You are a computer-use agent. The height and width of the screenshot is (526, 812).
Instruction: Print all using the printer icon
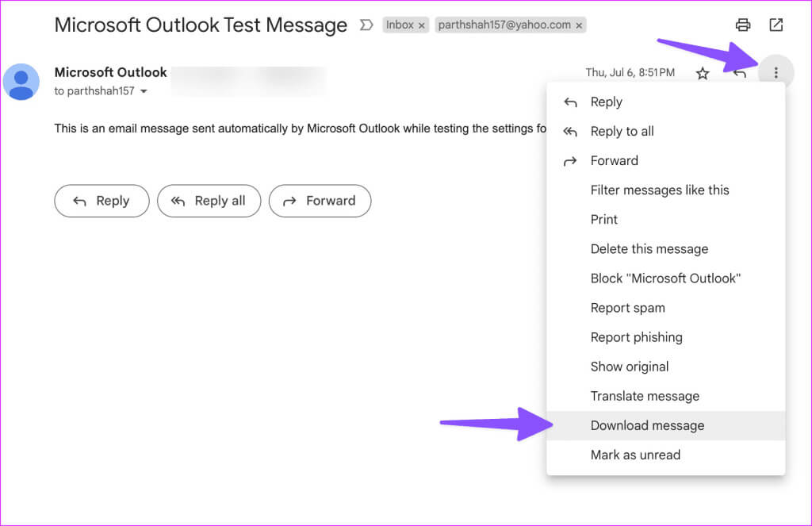coord(743,25)
